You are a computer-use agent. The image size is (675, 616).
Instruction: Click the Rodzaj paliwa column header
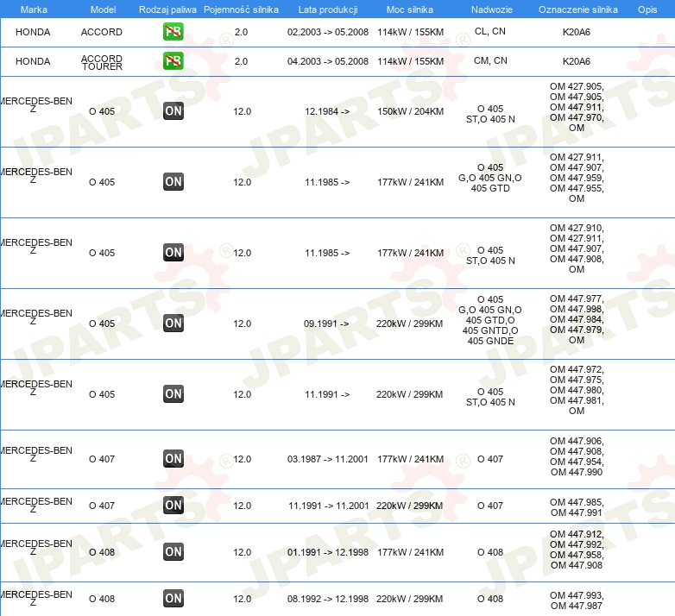(x=167, y=9)
